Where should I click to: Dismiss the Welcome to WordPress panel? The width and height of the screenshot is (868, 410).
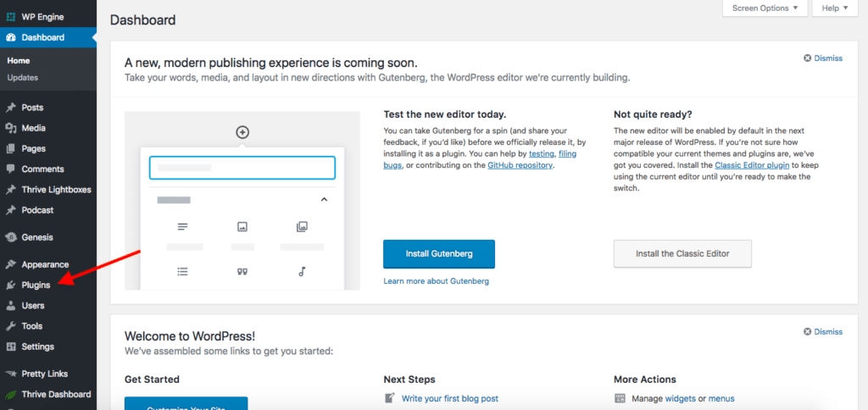coord(822,331)
